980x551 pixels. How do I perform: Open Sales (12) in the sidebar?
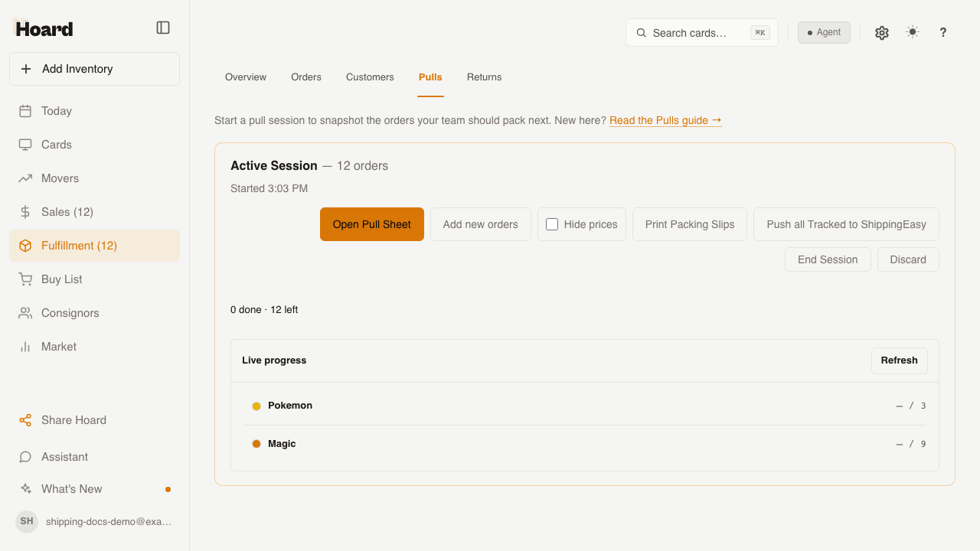(94, 212)
